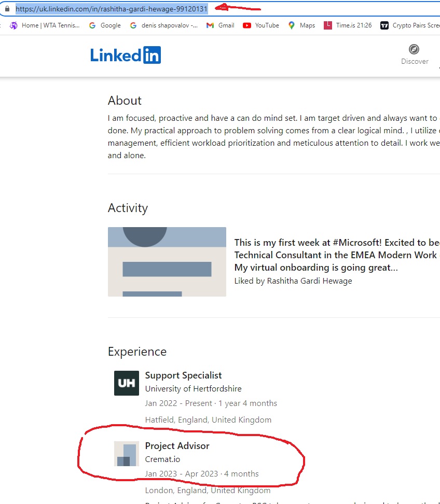Open the Time.is 21:26 bookmark
Viewport: 440px width, 504px height.
pyautogui.click(x=348, y=25)
